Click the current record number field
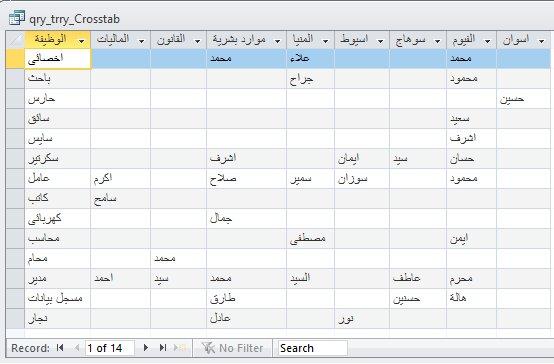 pos(110,348)
